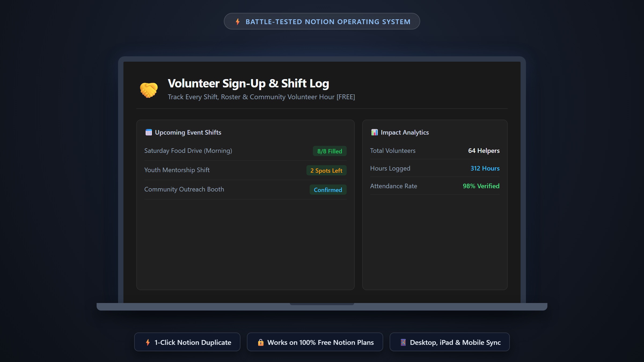
Task: Click the Confirmed status tag
Action: (x=328, y=190)
